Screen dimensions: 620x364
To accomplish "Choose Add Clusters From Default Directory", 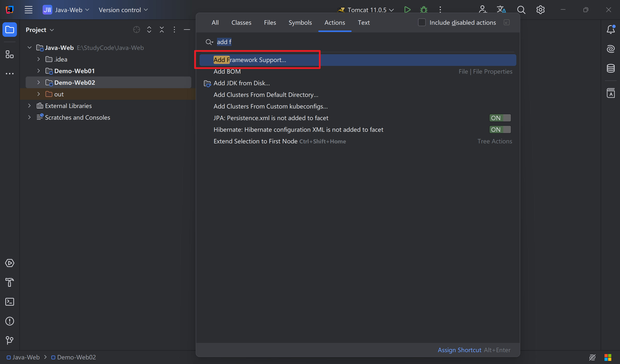I will tap(358, 95).
